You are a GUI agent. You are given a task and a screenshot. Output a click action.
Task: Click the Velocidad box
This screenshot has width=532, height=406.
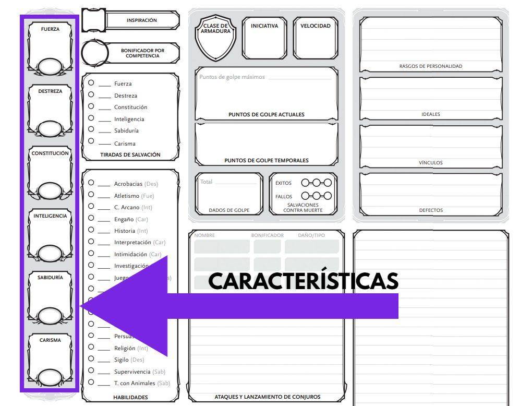[315, 39]
